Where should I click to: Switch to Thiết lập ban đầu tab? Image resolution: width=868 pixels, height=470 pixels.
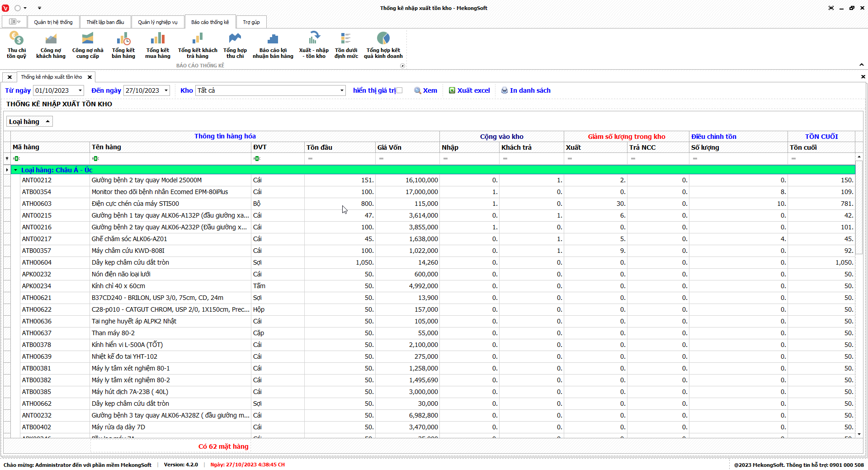(105, 22)
